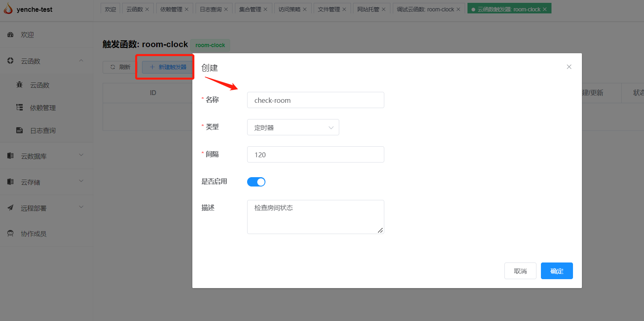This screenshot has height=321, width=644.
Task: Switch to the 网站托管 tab
Action: pos(368,9)
